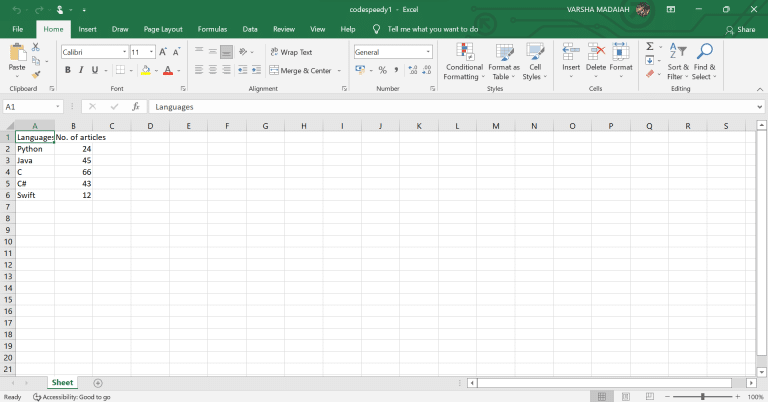The image size is (768, 402).
Task: Click the Share button
Action: pyautogui.click(x=741, y=30)
